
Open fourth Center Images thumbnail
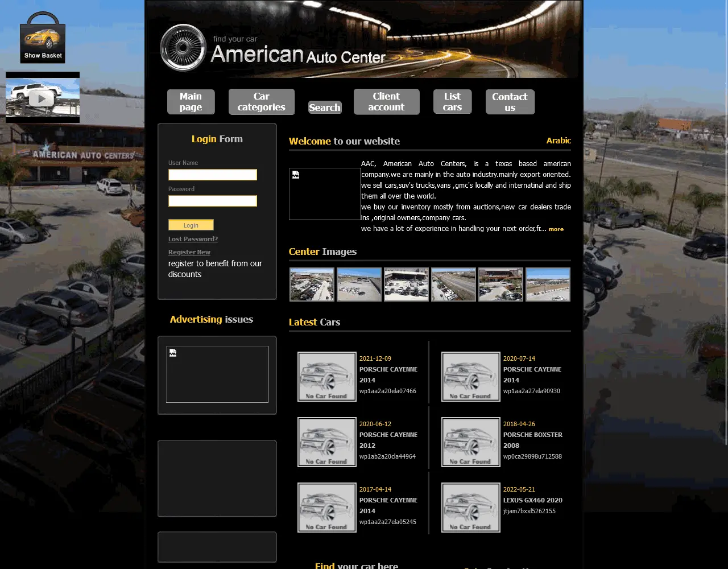click(453, 284)
